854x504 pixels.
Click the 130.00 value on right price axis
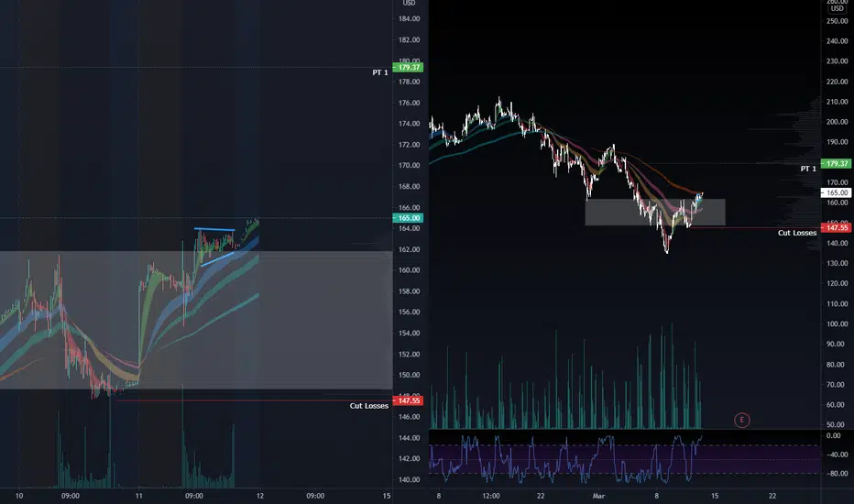[x=838, y=263]
